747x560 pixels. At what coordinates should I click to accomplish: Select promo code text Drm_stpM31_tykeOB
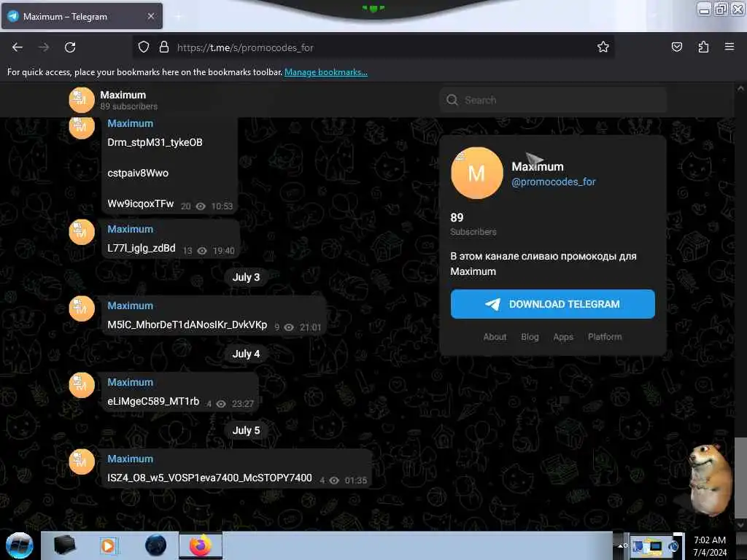point(155,142)
